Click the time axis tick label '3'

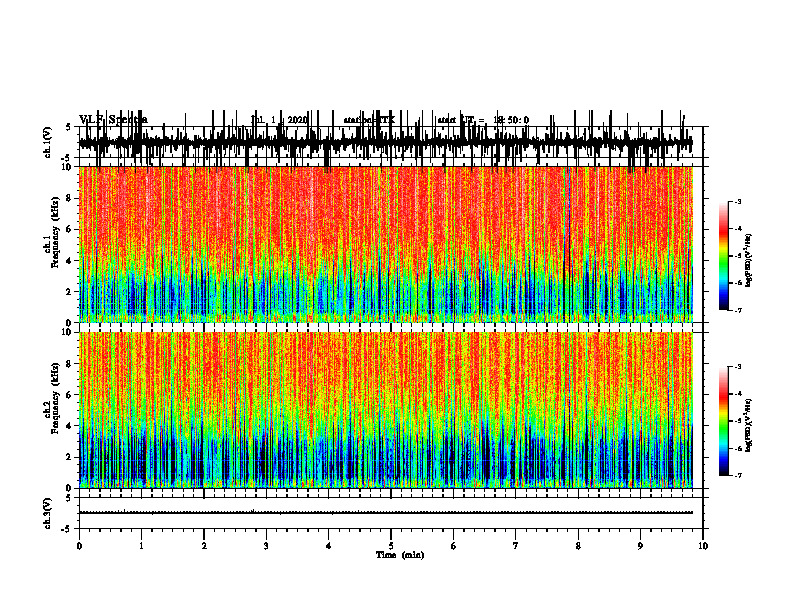(x=266, y=546)
